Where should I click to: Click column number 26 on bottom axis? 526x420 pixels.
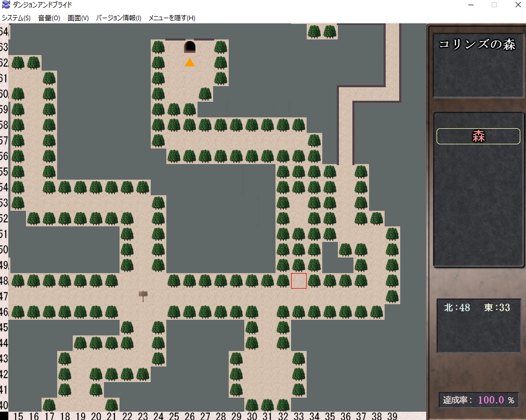pos(189,416)
